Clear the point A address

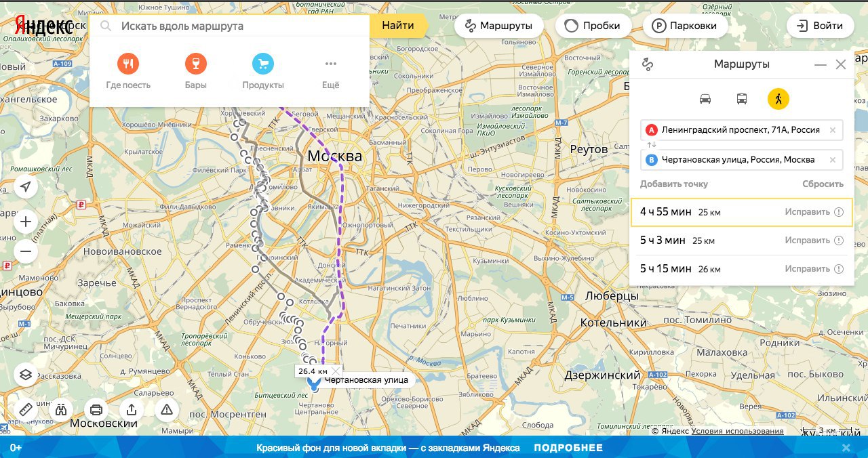[833, 130]
